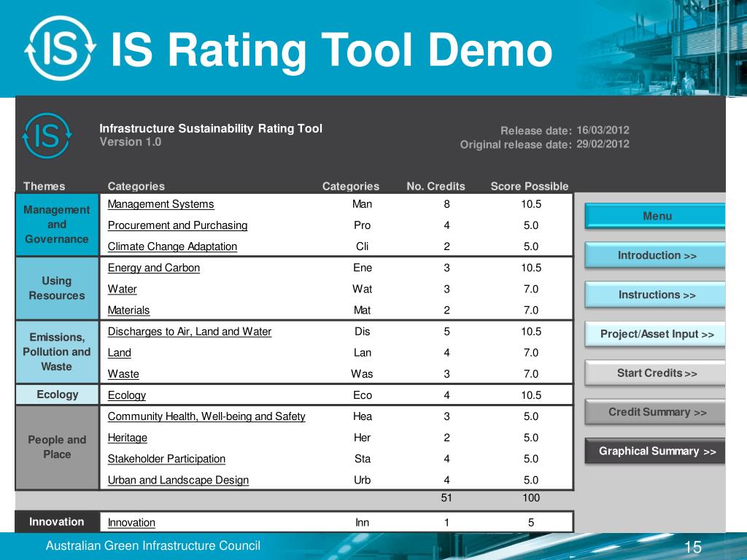Select the Innovation theme cell
Screen dimensions: 747x560
pyautogui.click(x=57, y=522)
